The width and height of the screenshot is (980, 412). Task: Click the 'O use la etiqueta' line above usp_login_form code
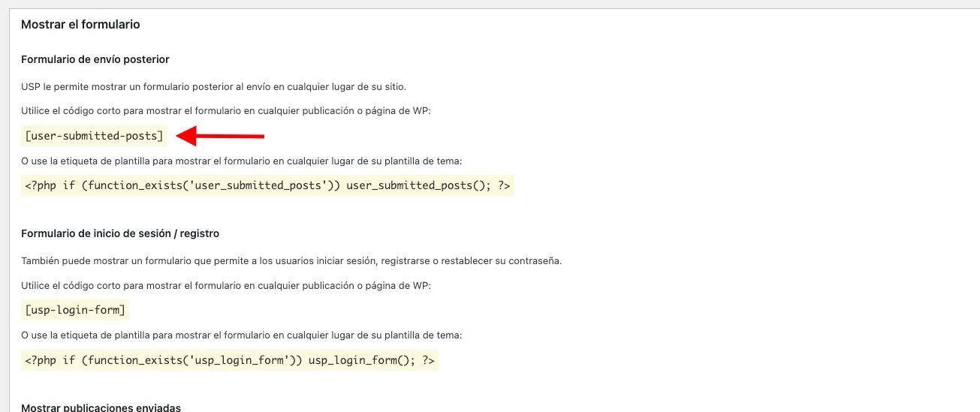point(242,335)
